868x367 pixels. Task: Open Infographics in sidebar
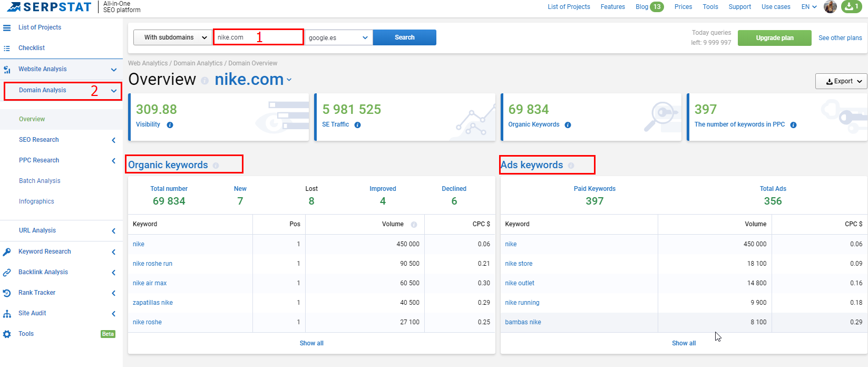[x=36, y=201]
